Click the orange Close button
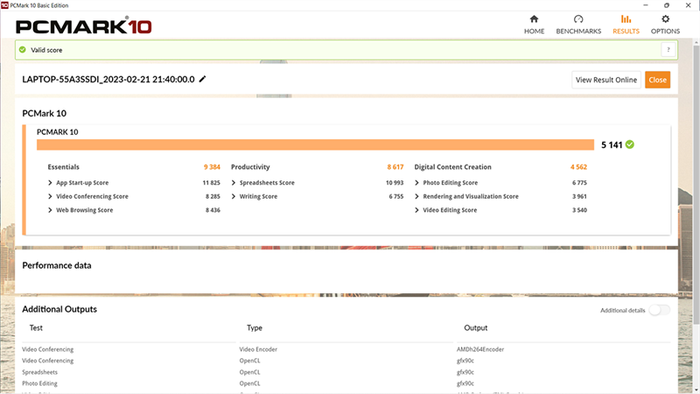This screenshot has height=394, width=700. click(658, 80)
